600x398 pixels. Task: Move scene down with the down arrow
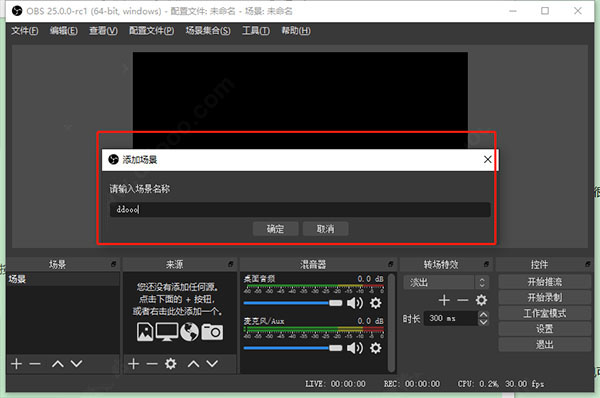pos(77,364)
